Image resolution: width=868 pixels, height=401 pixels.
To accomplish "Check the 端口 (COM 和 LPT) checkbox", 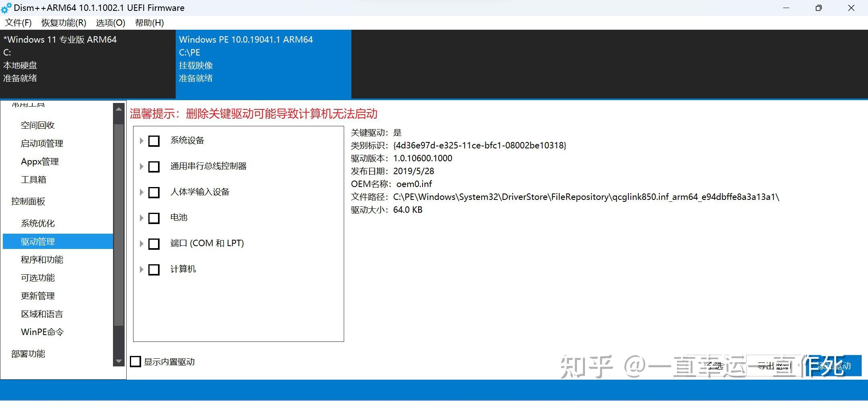I will pos(154,244).
